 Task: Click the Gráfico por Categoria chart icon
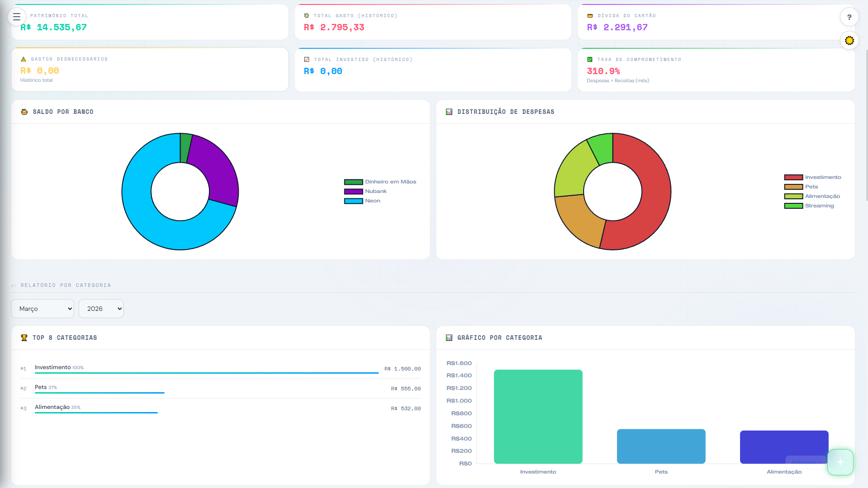pyautogui.click(x=449, y=338)
